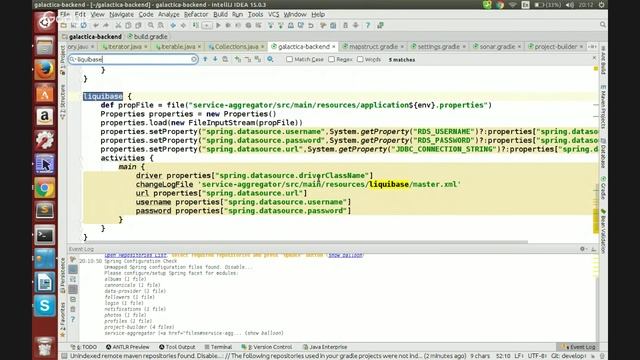Screen dimensions: 640x360
Task: Click the build.gradle breadcrumb
Action: tap(147, 36)
